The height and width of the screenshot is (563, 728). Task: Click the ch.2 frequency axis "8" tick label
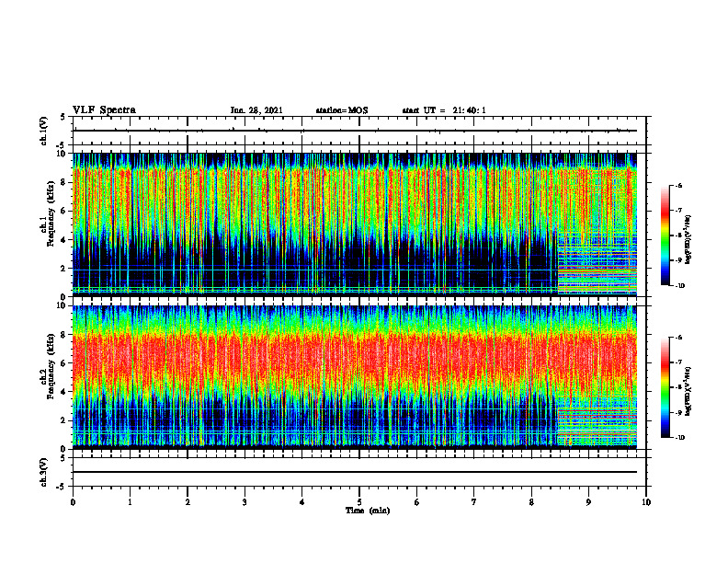[64, 335]
